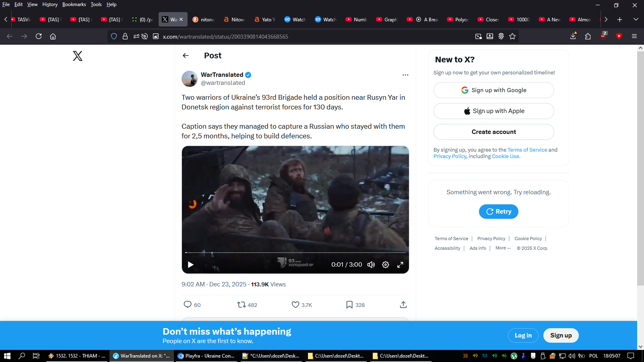Open the File menu
The height and width of the screenshot is (362, 644).
coord(6,4)
